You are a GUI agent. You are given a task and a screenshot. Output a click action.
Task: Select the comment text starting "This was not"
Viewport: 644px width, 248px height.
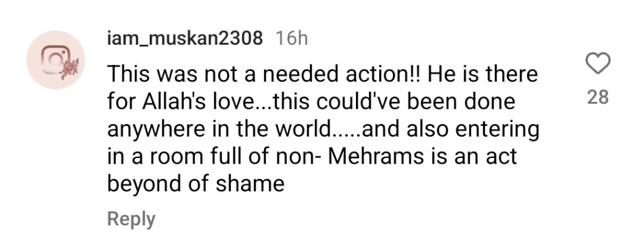tap(323, 129)
